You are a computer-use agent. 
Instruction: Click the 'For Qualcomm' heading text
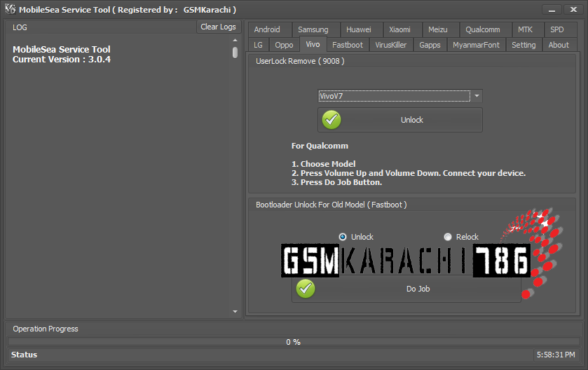320,146
